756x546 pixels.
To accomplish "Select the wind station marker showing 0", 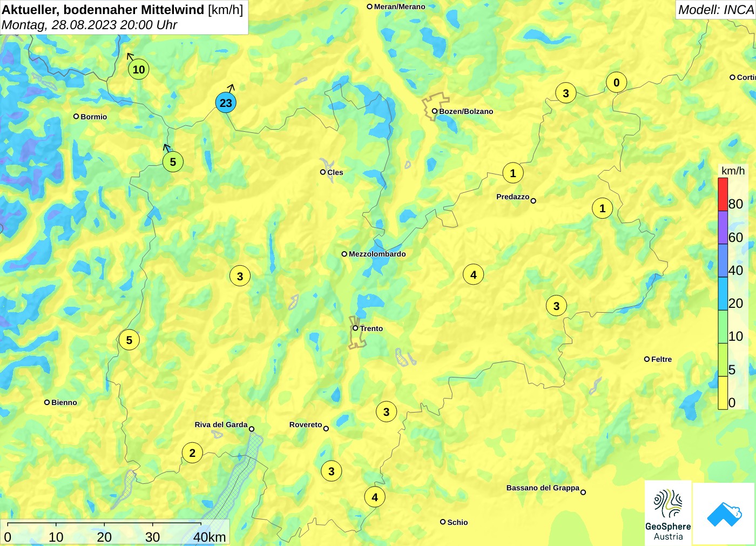I will pos(616,83).
